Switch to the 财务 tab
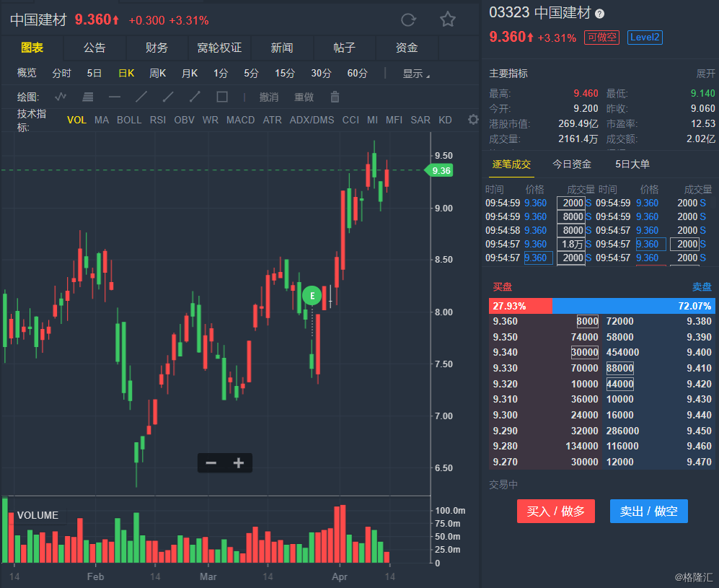This screenshot has height=588, width=719. 156,48
